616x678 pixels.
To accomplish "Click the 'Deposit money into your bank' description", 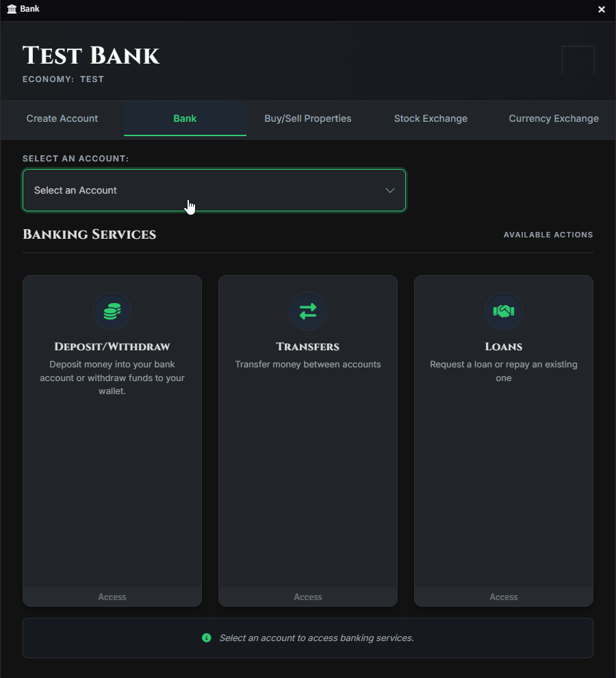I will pos(112,378).
